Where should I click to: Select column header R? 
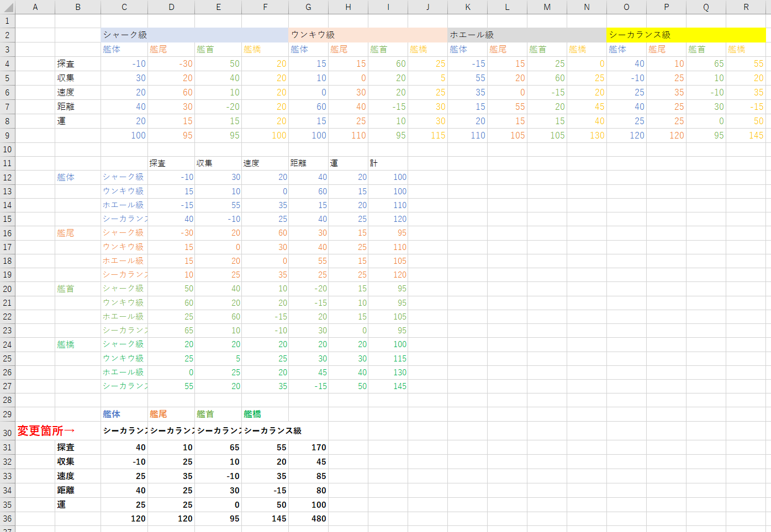[x=746, y=7]
